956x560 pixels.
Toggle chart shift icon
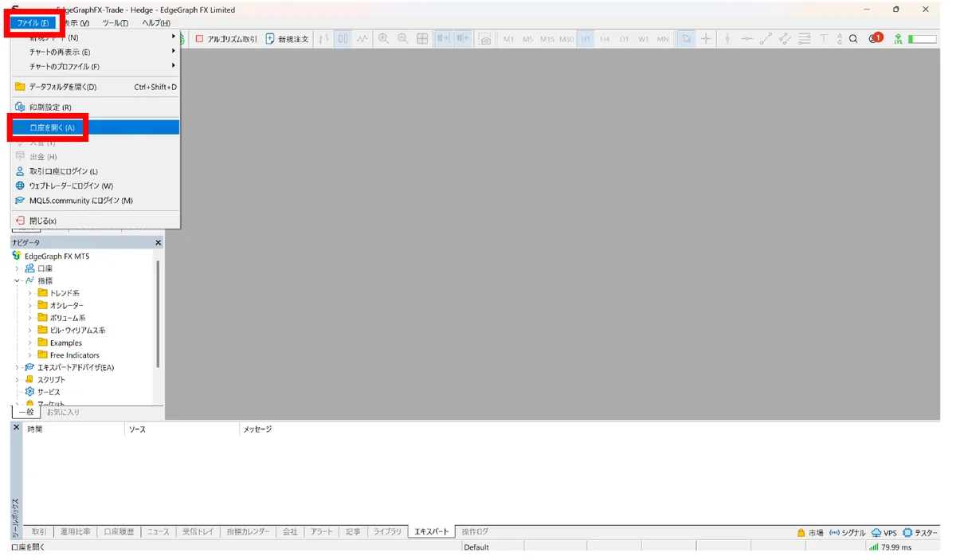[x=462, y=38]
